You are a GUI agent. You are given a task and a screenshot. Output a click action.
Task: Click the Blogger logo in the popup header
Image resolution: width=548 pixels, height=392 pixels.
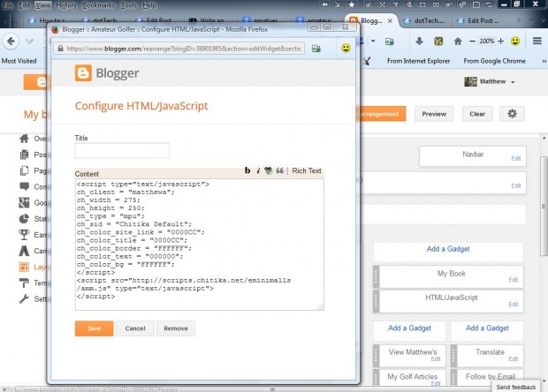[107, 73]
